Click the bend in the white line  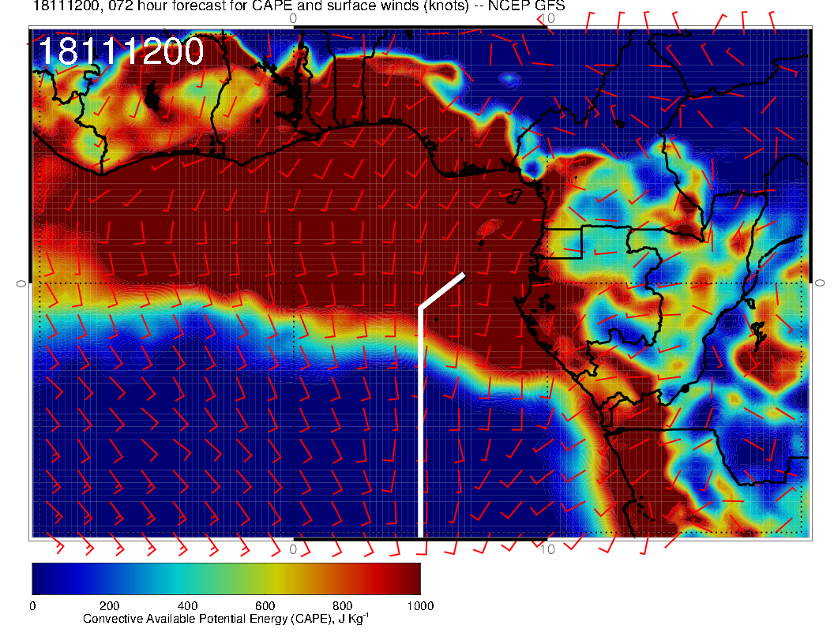[x=421, y=309]
